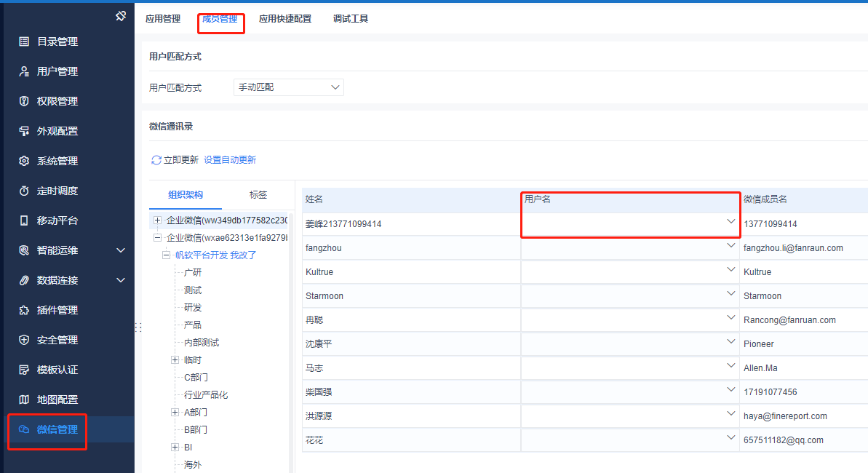Select the 行业产品化 tree item
The image size is (868, 473).
(x=206, y=395)
